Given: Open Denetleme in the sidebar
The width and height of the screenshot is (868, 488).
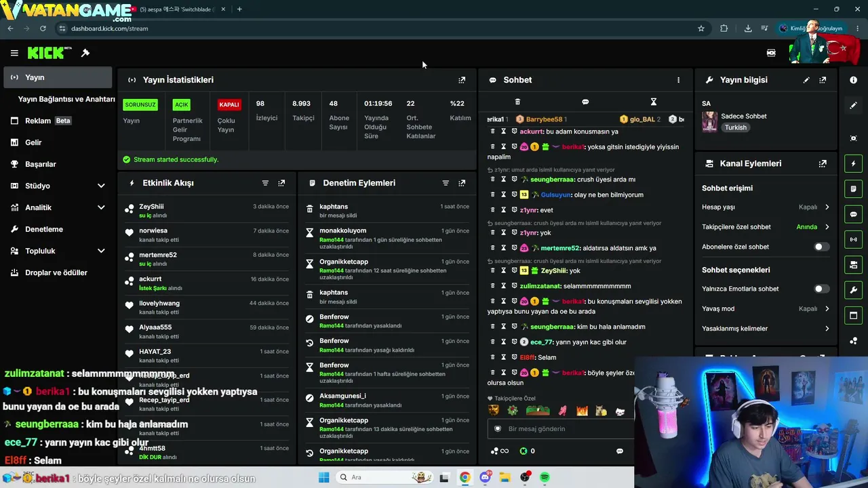Looking at the screenshot, I should click(x=58, y=229).
